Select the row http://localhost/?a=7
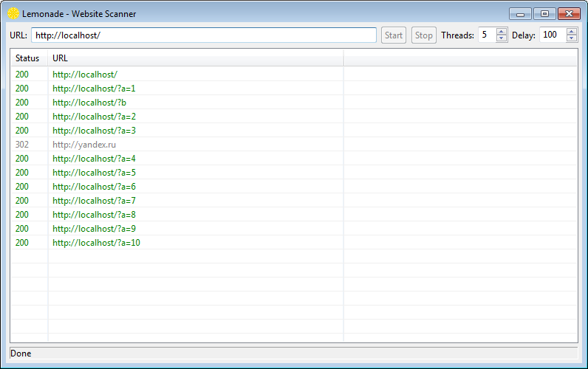This screenshot has height=369, width=588. [x=293, y=201]
